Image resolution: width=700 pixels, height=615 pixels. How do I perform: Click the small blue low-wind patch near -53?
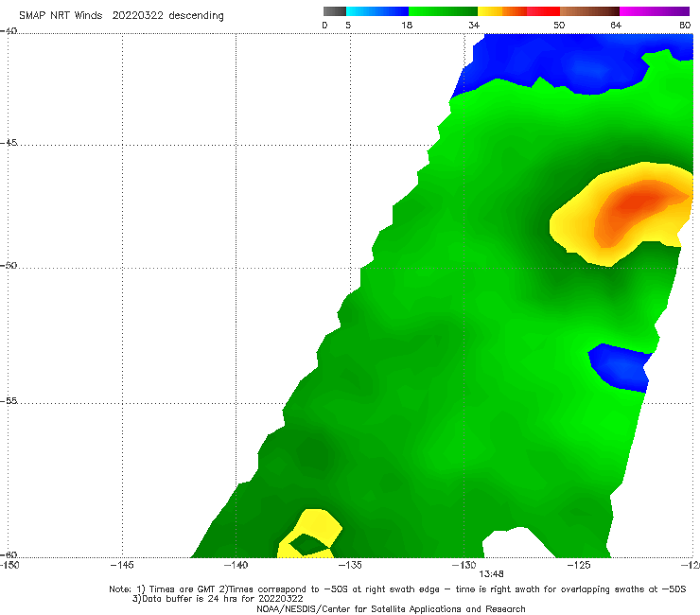click(620, 367)
